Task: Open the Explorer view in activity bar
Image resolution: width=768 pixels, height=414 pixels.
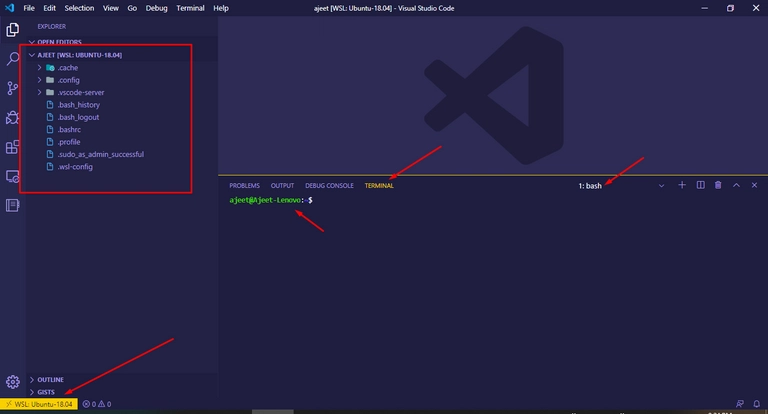Action: pyautogui.click(x=12, y=30)
